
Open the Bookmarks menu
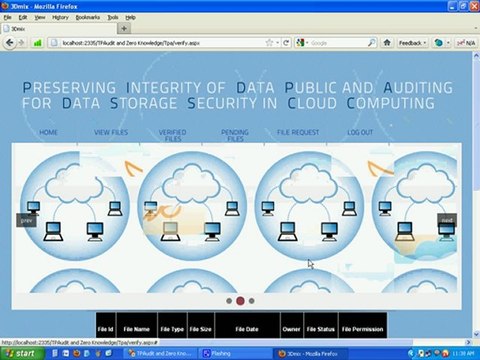[88, 17]
